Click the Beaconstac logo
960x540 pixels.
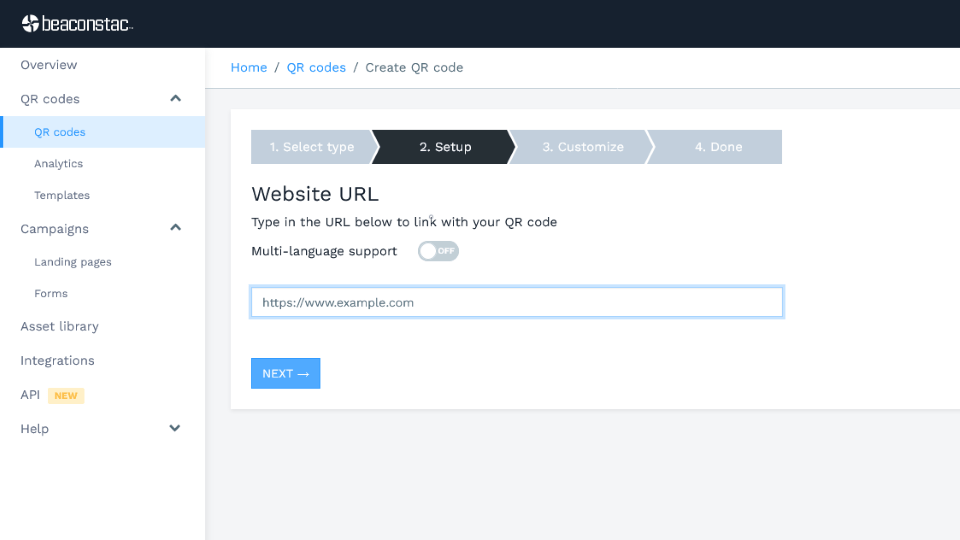coord(77,23)
